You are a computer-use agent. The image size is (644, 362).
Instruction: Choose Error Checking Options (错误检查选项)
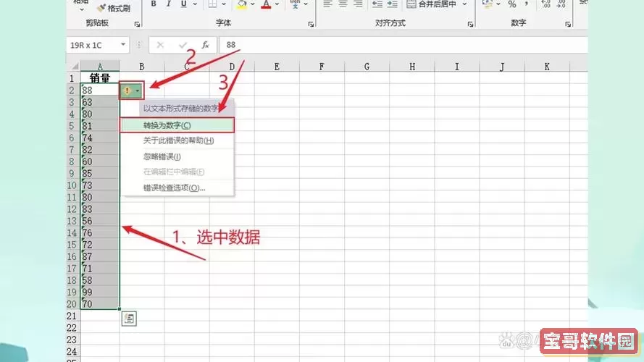tap(177, 188)
